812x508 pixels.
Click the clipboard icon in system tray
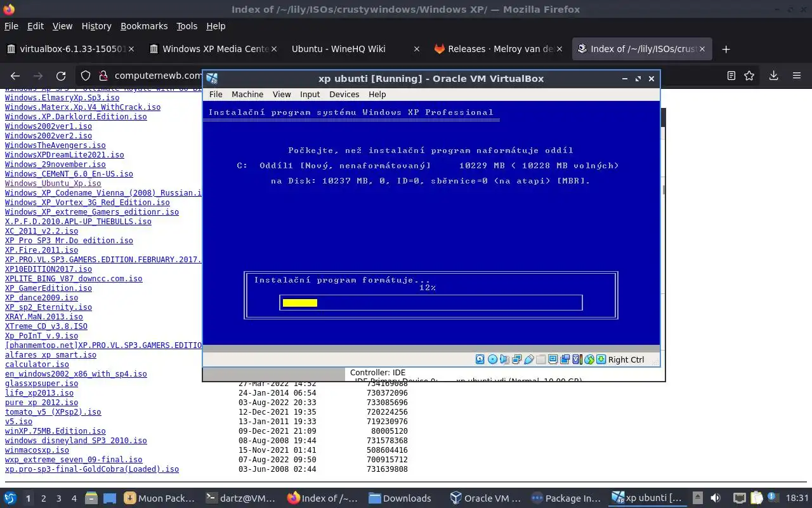point(757,498)
